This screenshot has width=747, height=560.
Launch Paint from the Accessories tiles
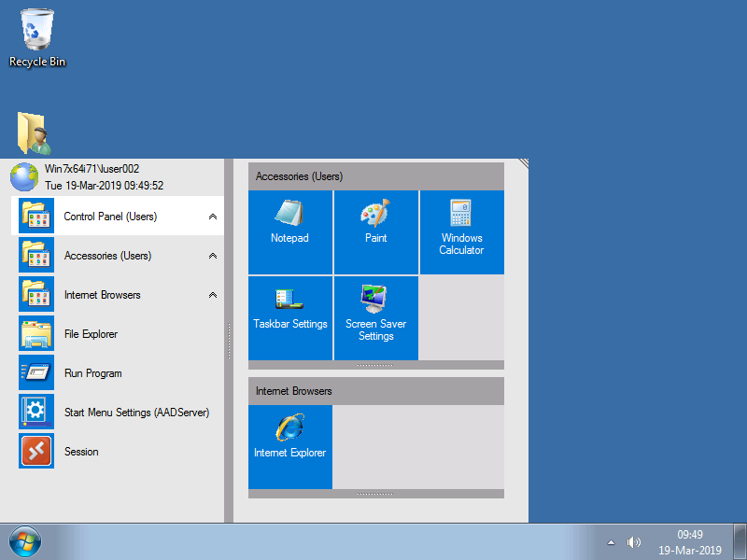click(375, 231)
